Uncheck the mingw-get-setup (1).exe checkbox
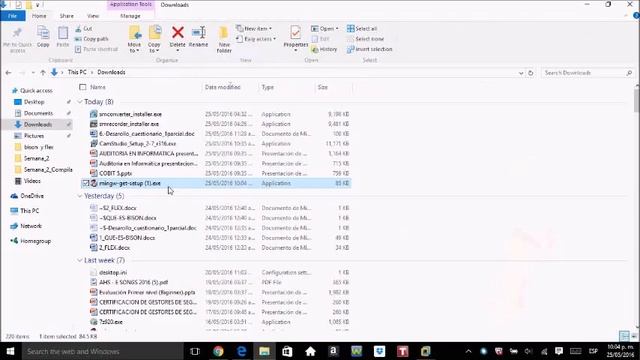This screenshot has height=360, width=640. pyautogui.click(x=85, y=183)
